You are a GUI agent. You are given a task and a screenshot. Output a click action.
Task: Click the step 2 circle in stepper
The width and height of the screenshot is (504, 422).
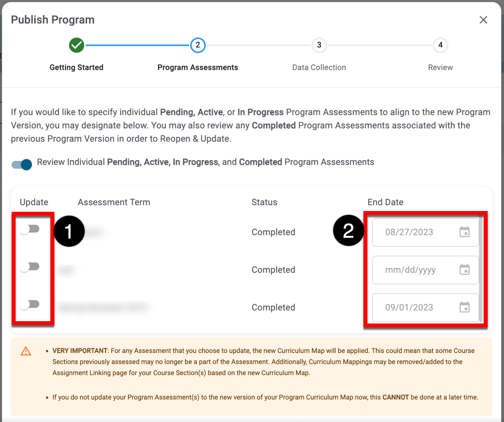pos(198,45)
